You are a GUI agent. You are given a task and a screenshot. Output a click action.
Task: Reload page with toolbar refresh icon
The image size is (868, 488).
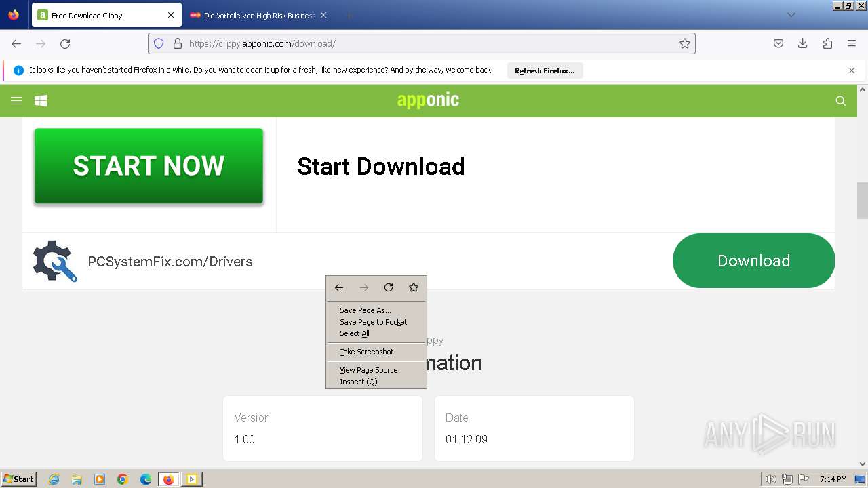tap(65, 43)
